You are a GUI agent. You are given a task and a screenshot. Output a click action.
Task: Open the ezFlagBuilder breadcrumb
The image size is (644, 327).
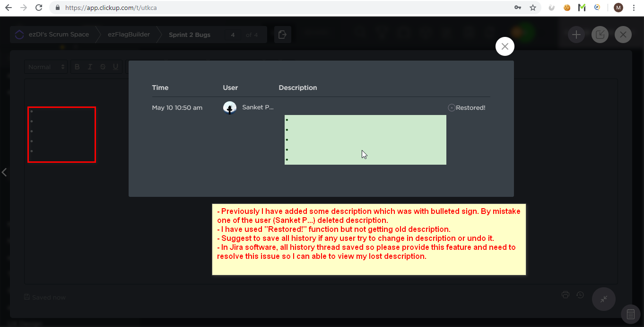[129, 35]
